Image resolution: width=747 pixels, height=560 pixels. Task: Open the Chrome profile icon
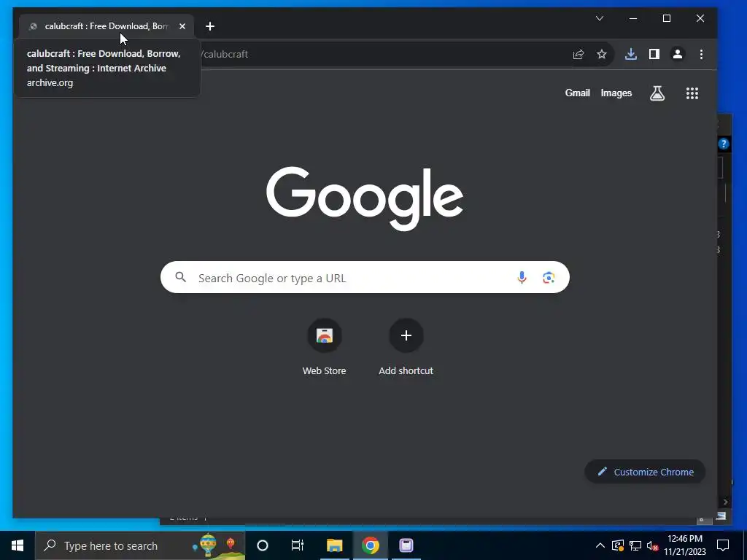[x=678, y=54]
